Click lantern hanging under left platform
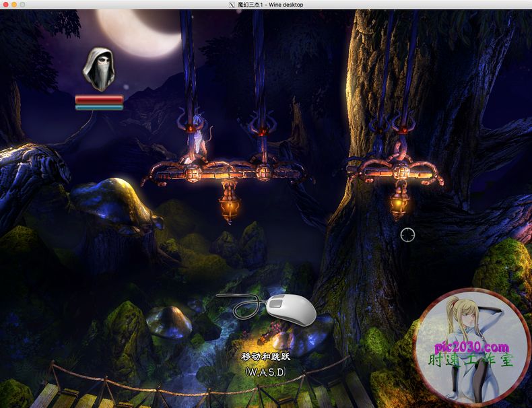Screen dimensions: 532x408 [230, 203]
